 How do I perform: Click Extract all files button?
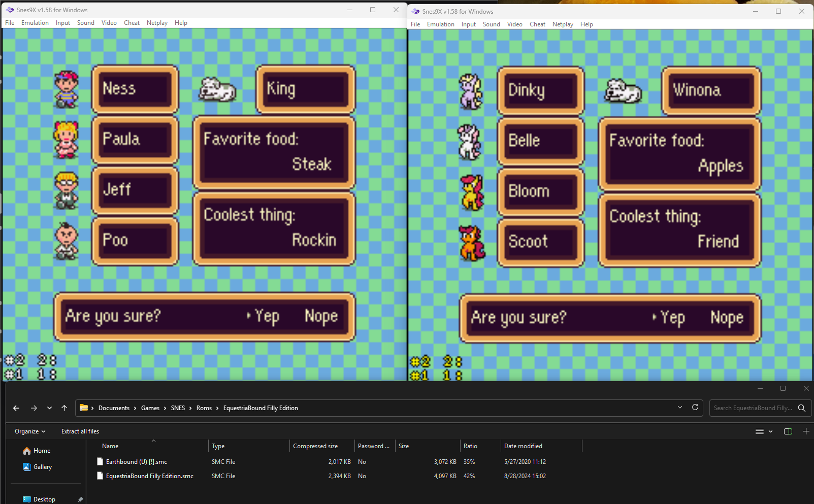pyautogui.click(x=80, y=431)
